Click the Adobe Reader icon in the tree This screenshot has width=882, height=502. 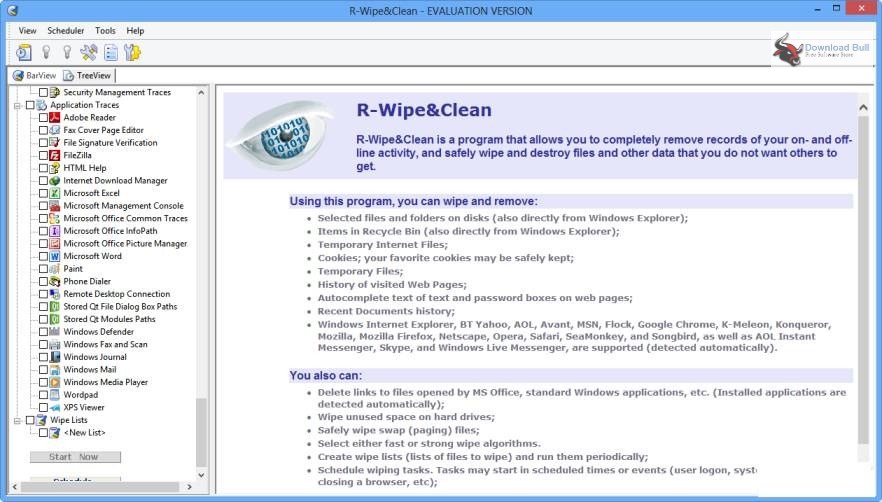55,117
